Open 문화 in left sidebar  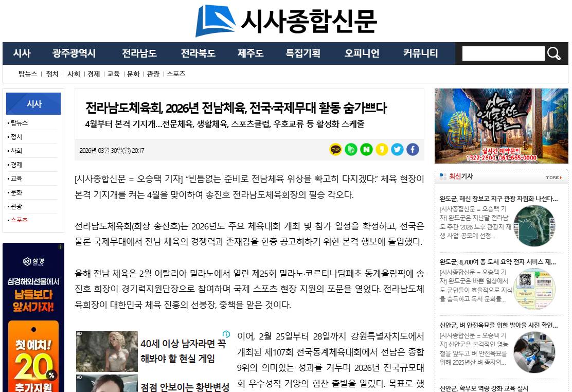(16, 192)
